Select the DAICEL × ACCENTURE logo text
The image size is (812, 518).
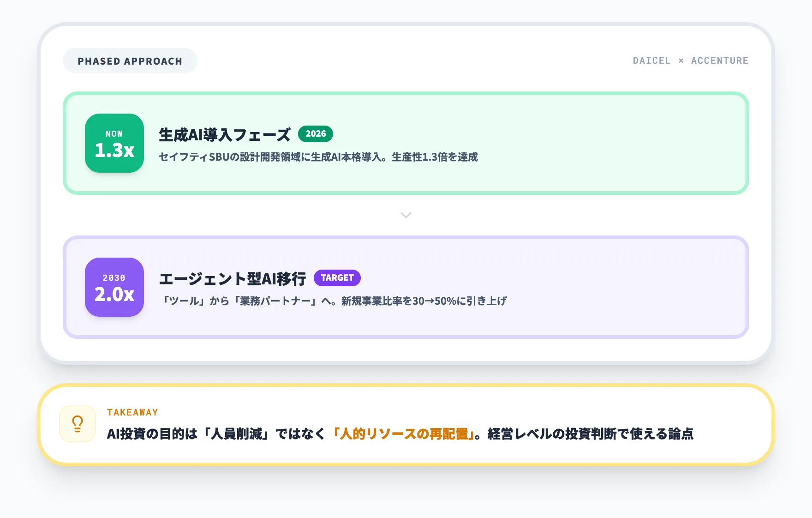tap(690, 60)
